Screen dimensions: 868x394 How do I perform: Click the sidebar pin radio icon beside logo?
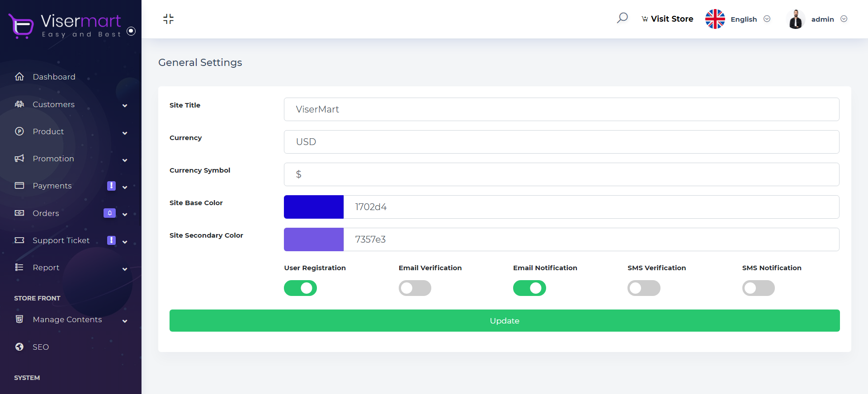click(x=131, y=31)
